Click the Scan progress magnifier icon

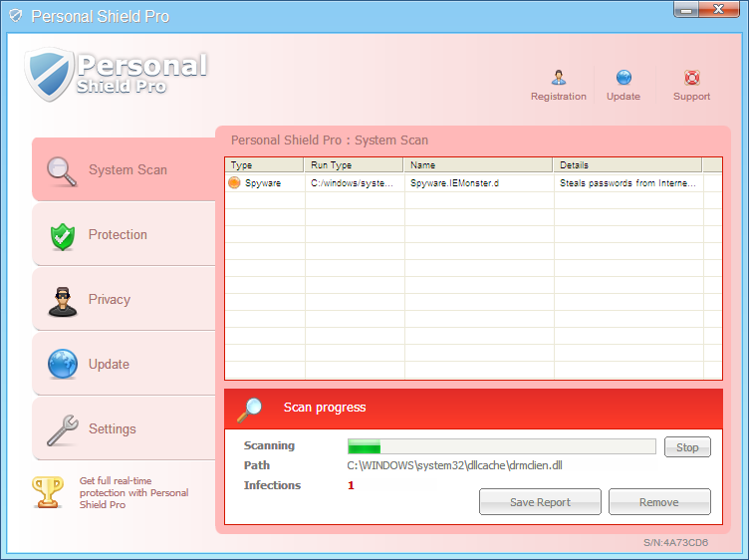point(250,410)
